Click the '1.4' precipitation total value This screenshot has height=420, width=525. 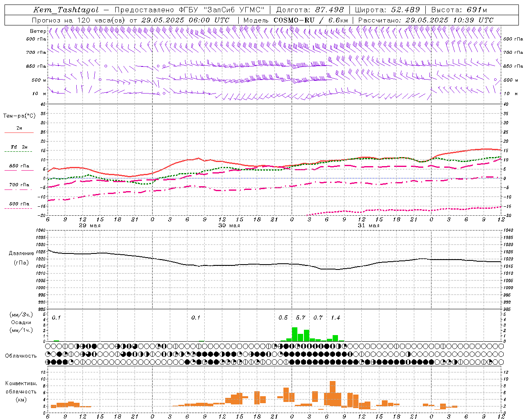(x=336, y=317)
